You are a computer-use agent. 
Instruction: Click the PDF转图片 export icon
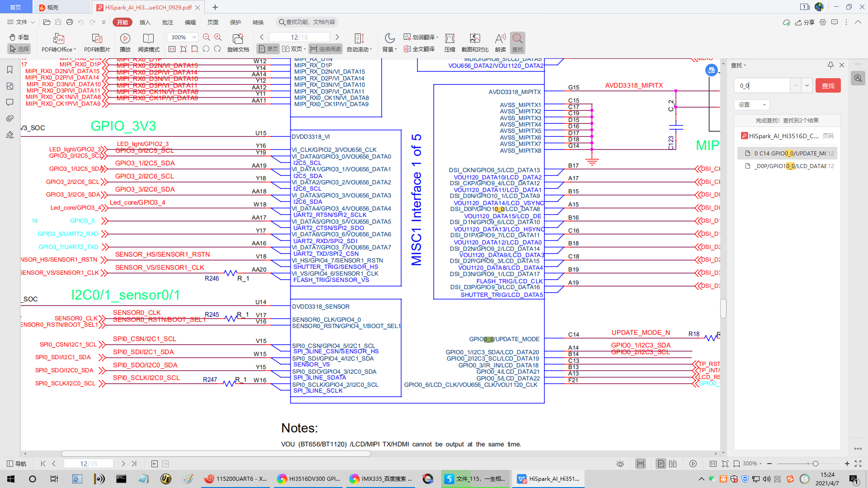[x=97, y=38]
